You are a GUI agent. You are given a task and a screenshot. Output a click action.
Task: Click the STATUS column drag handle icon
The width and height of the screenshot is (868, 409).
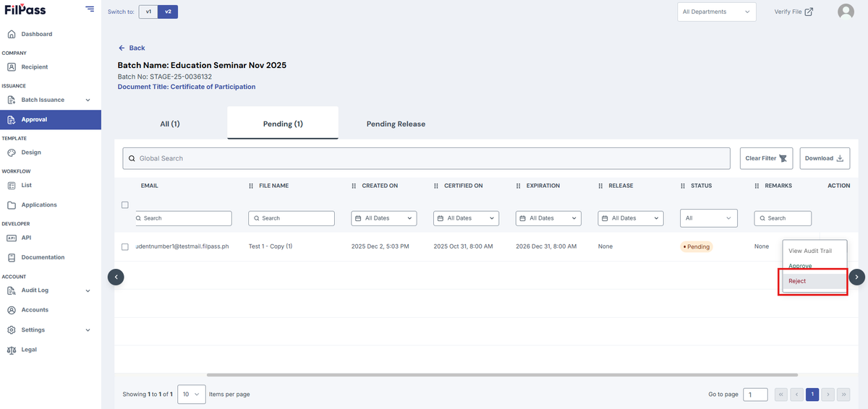tap(684, 186)
